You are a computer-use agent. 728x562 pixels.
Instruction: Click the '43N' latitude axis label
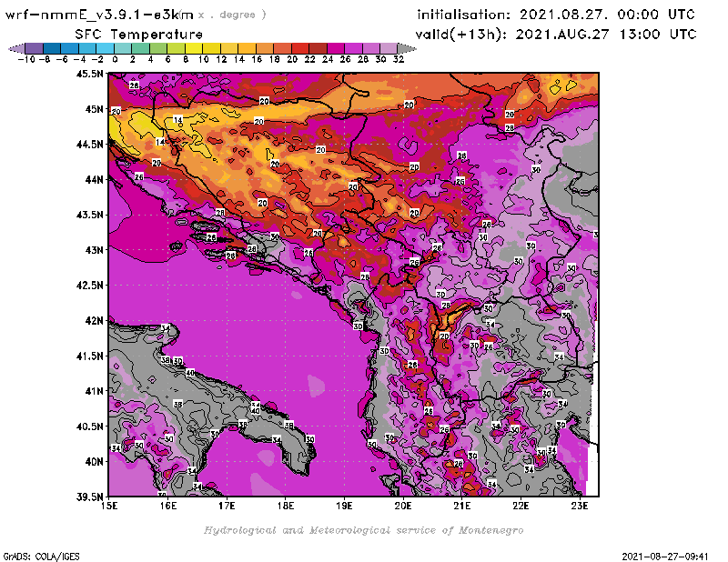point(94,250)
